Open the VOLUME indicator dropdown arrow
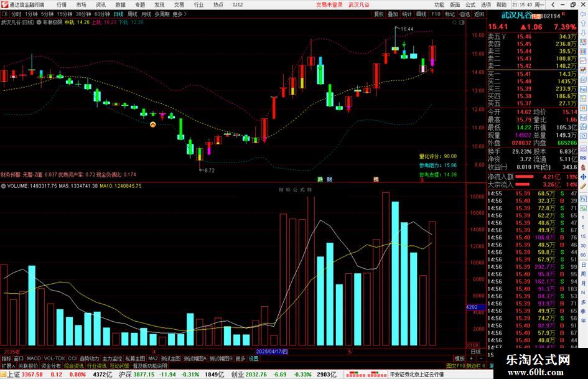 tap(3, 185)
